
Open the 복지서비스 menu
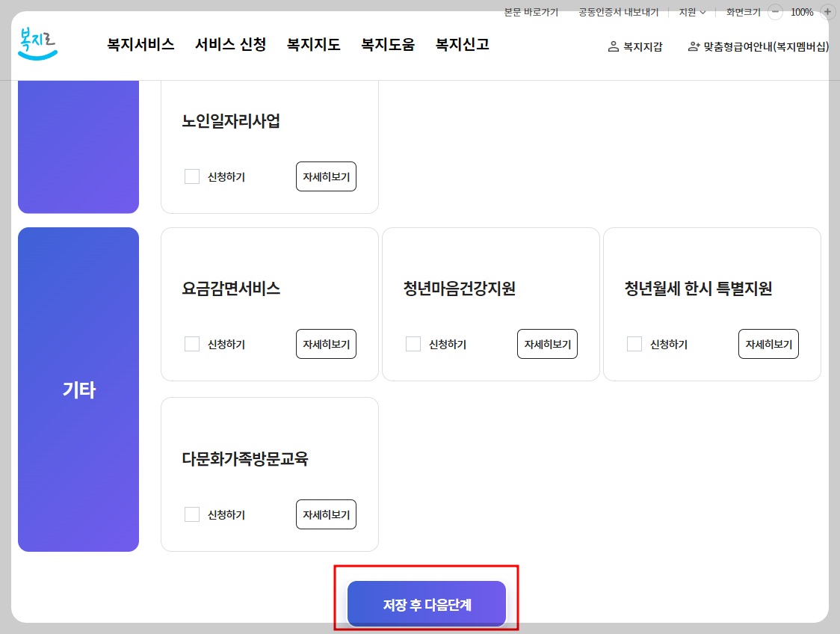(x=139, y=45)
